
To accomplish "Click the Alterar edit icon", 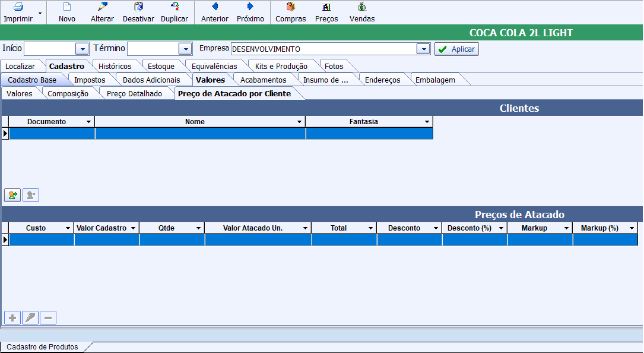I will tap(102, 7).
